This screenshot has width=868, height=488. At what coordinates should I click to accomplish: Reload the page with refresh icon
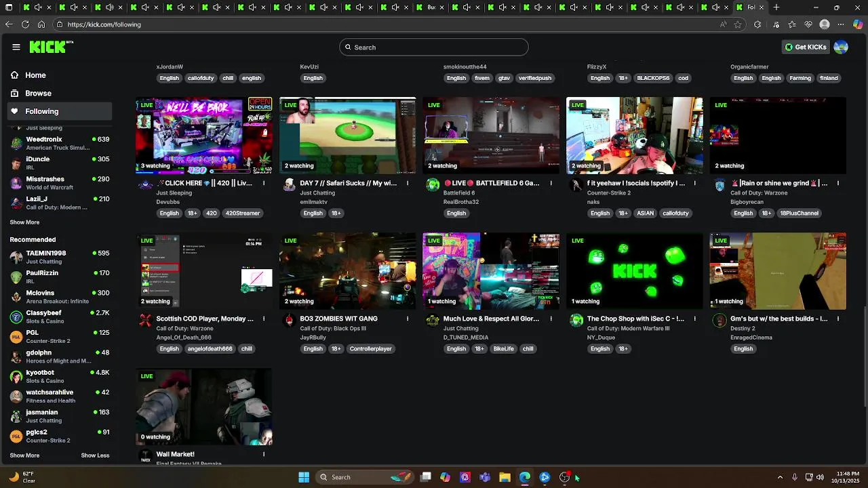point(25,24)
